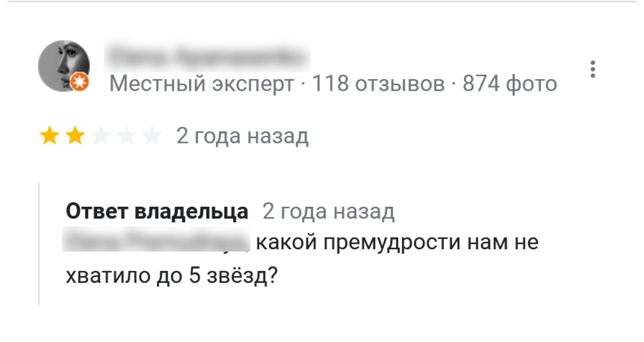Select the Ответ владельца heading

[157, 211]
